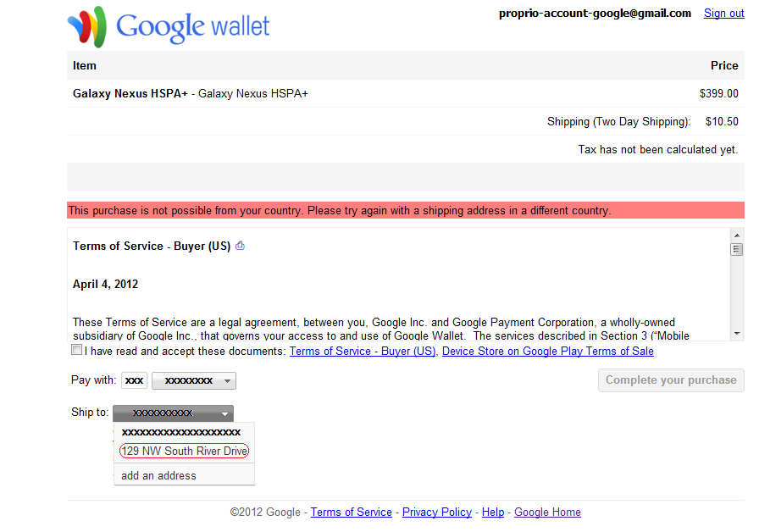Open the Pay with card dropdown
Screen dimensions: 759x532
tap(194, 381)
